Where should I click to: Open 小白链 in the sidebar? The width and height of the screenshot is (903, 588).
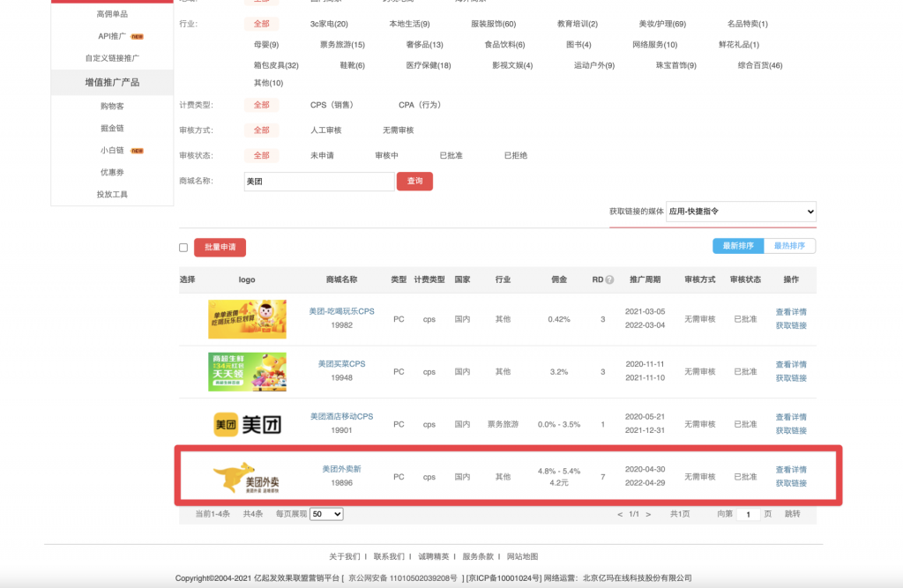112,151
